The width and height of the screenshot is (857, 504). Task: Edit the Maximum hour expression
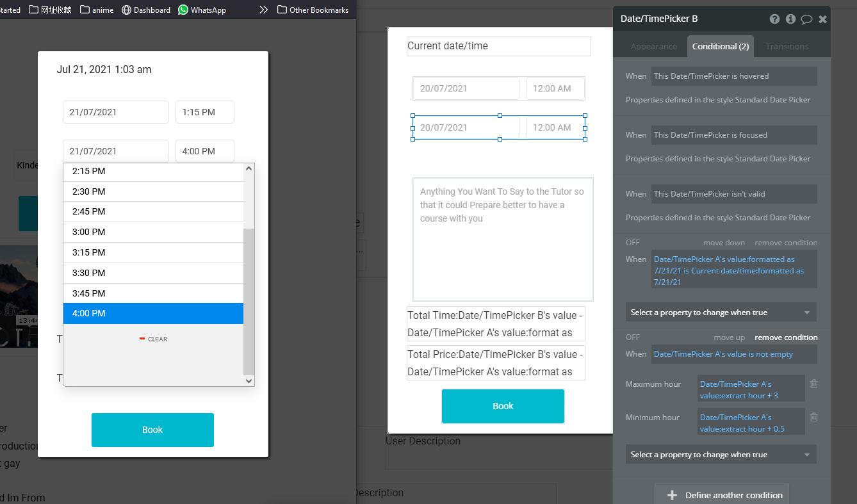[751, 388]
